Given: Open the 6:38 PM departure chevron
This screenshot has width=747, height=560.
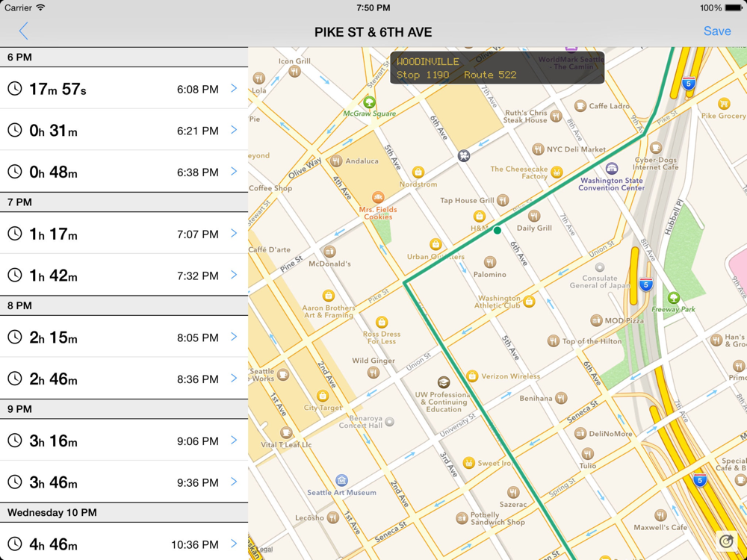Looking at the screenshot, I should click(x=233, y=171).
